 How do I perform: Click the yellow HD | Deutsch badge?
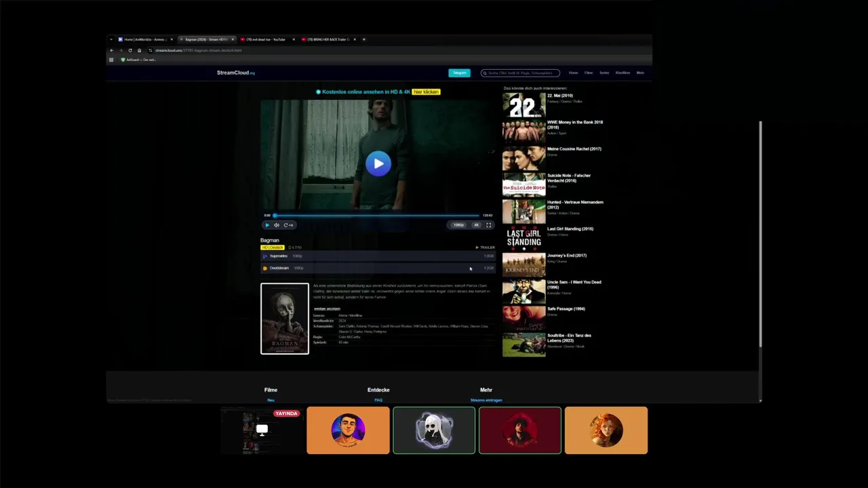(x=273, y=247)
